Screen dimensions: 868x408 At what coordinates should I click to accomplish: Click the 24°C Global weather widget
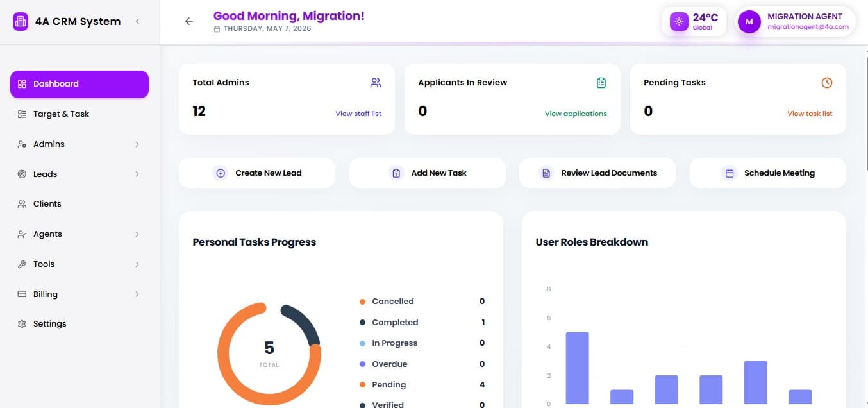[694, 22]
